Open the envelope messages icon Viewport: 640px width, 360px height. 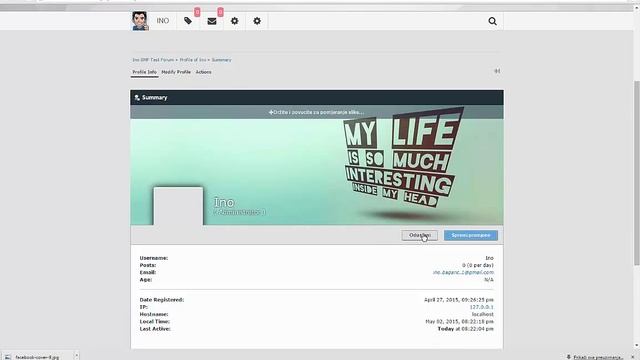click(x=211, y=21)
